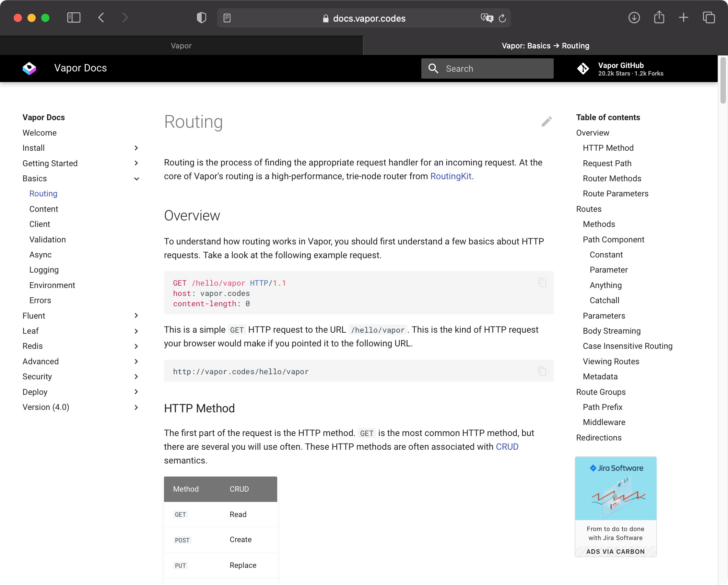Expand the Version (4.0) chevron
Image resolution: width=728 pixels, height=585 pixels.
pyautogui.click(x=136, y=407)
